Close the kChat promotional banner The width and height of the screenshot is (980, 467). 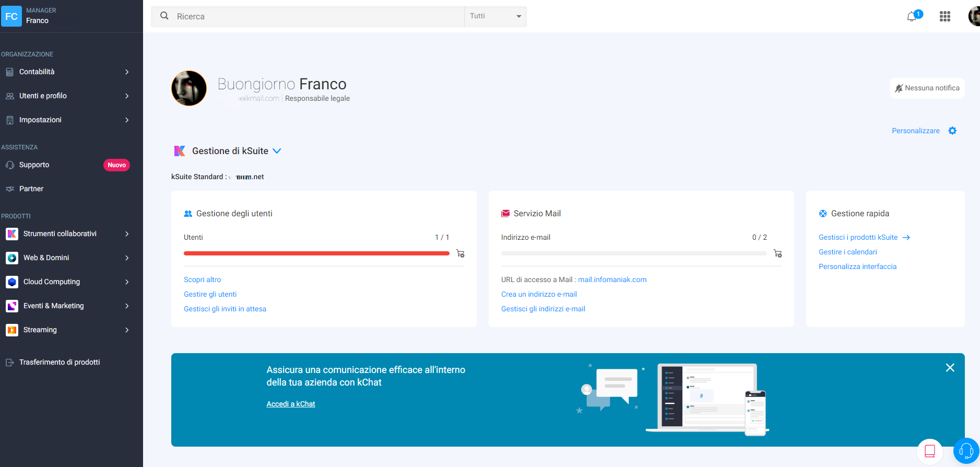coord(950,368)
